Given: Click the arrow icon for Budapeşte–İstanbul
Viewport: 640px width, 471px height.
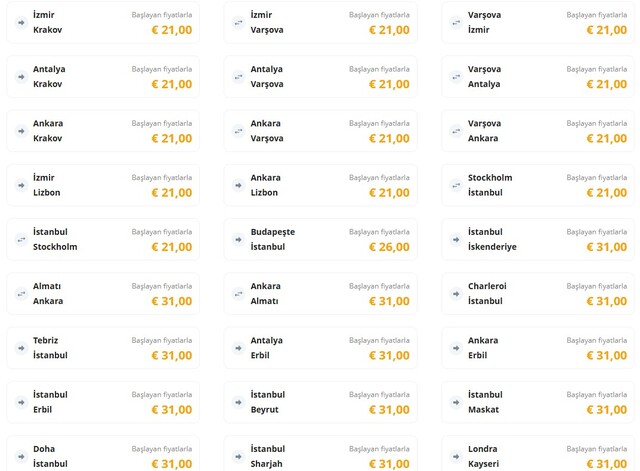Looking at the screenshot, I should 238,239.
